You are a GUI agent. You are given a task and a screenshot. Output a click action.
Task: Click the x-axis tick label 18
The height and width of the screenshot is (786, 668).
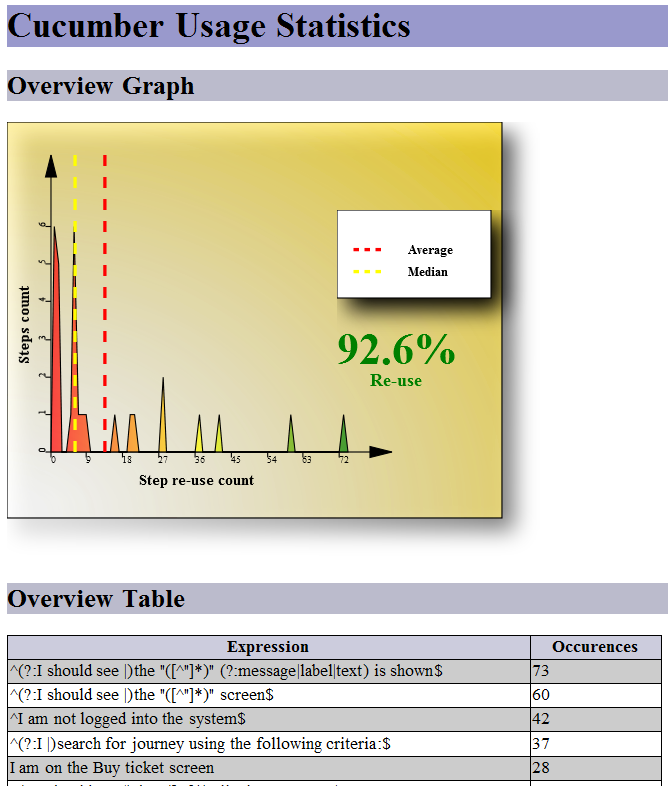click(x=127, y=459)
